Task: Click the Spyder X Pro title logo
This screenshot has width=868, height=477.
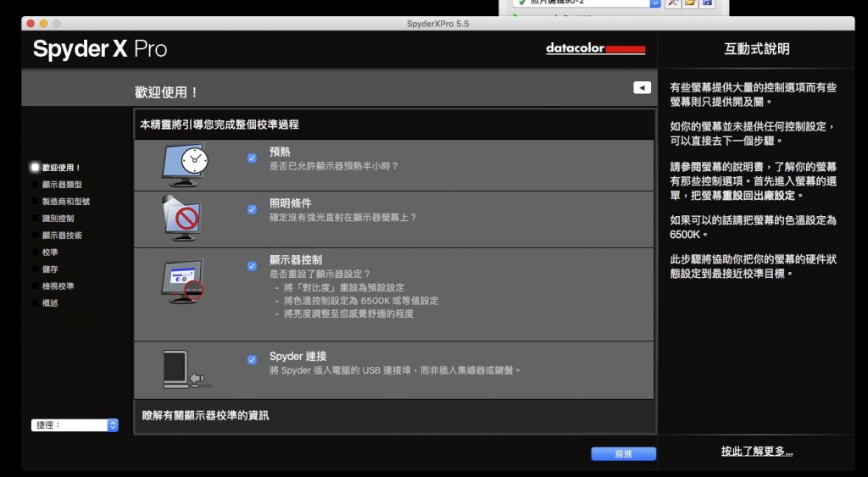Action: click(100, 48)
